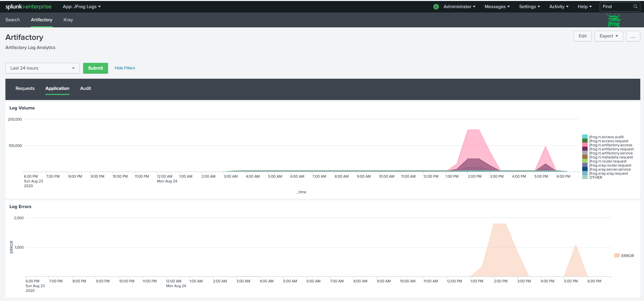The width and height of the screenshot is (644, 301).
Task: Select jfrog.rt.artifactory.request legend label
Action: pyautogui.click(x=611, y=149)
